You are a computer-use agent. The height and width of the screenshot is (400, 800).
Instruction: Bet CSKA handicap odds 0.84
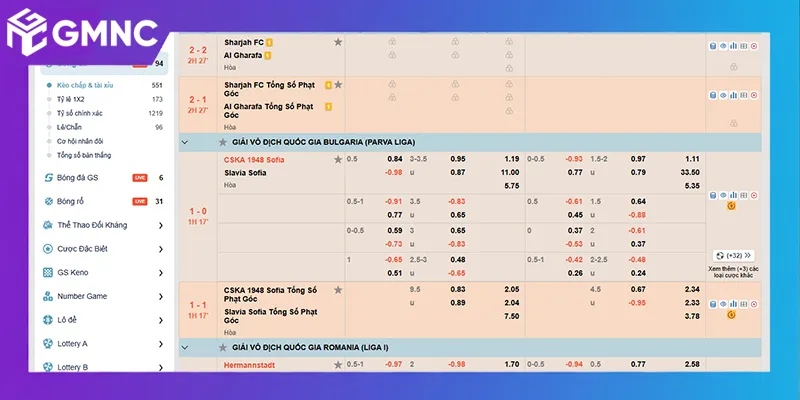pyautogui.click(x=395, y=159)
